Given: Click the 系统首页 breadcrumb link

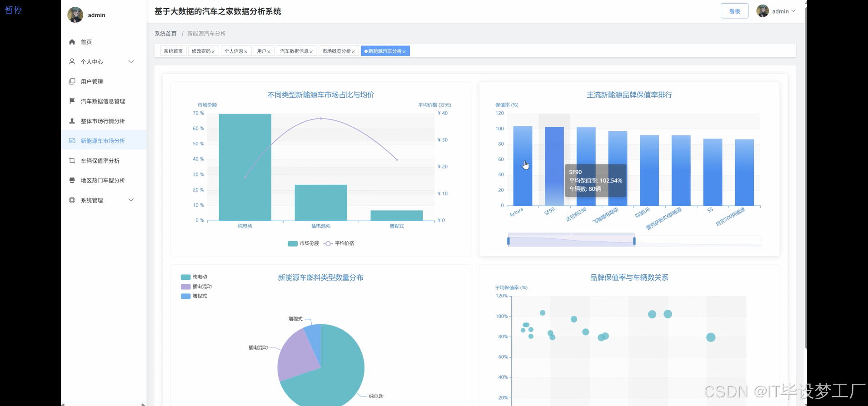Looking at the screenshot, I should click(x=165, y=34).
